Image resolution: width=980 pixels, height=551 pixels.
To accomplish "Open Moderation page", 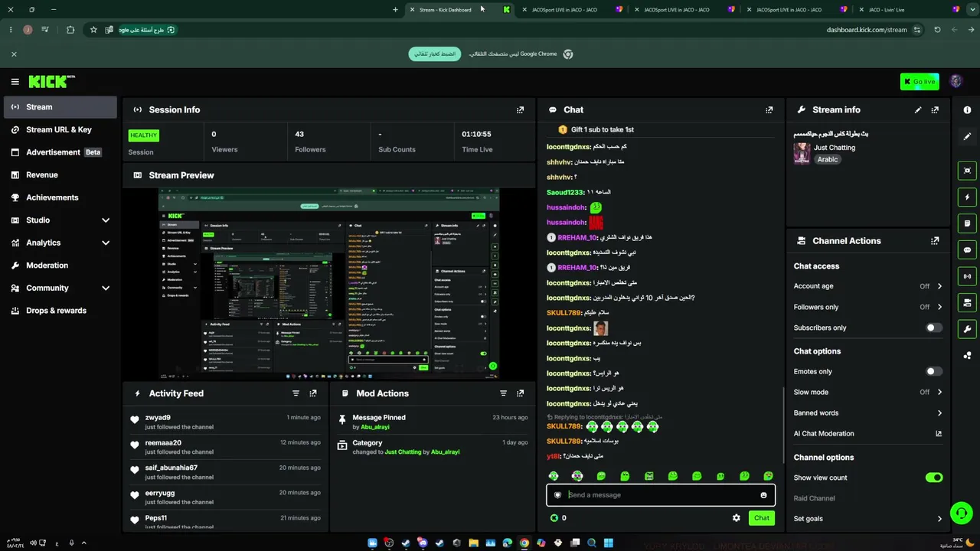I will pos(60,266).
